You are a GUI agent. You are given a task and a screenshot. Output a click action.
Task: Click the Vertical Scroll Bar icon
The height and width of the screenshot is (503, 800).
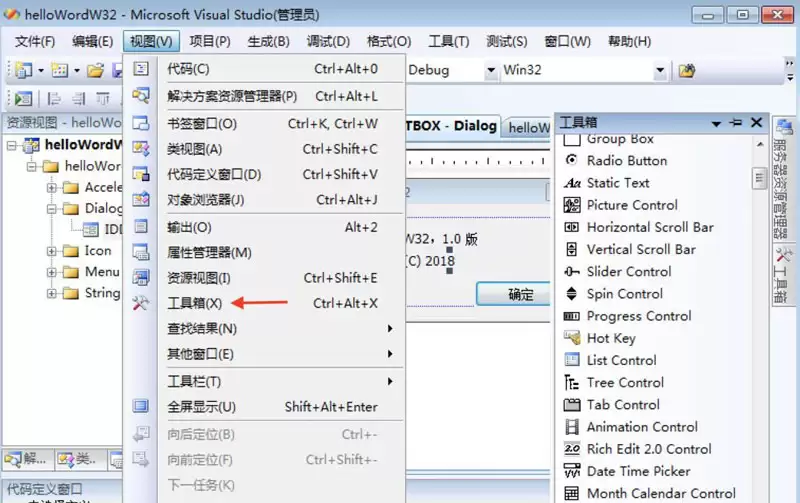click(571, 249)
